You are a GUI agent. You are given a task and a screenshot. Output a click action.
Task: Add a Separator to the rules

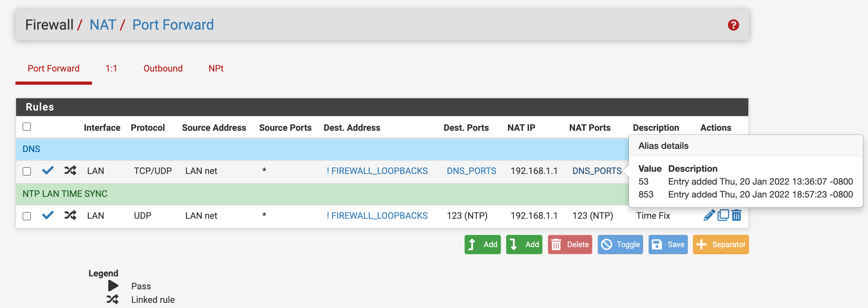721,244
